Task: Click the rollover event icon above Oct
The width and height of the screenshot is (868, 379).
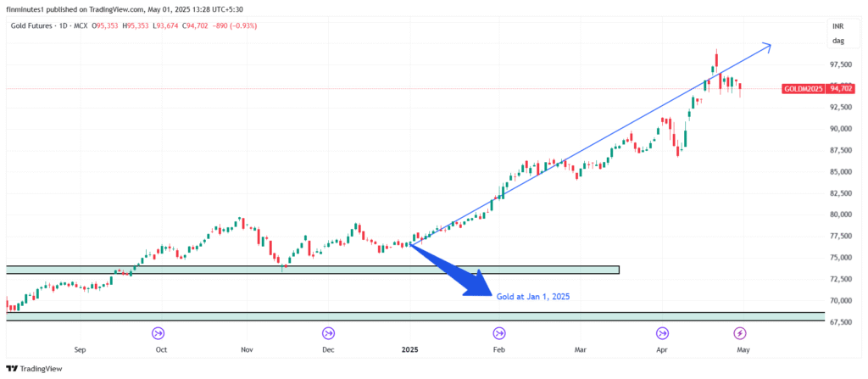Action: pos(159,333)
